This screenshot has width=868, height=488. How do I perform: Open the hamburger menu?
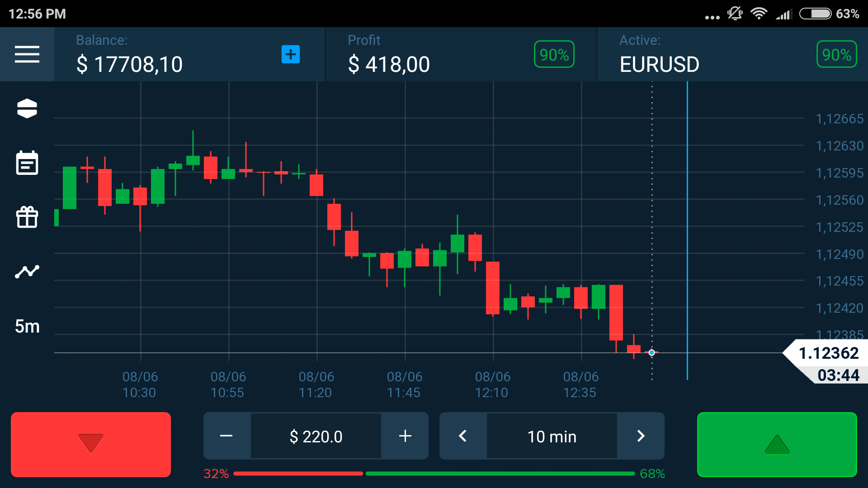(27, 54)
